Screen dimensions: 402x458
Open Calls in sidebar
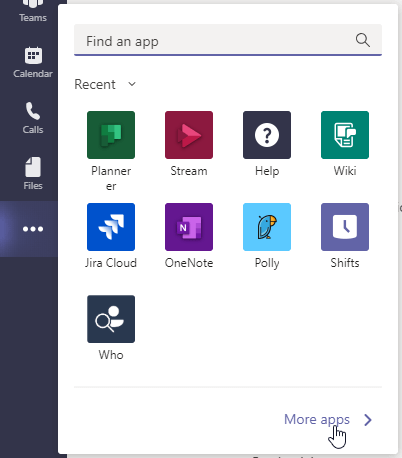33,118
